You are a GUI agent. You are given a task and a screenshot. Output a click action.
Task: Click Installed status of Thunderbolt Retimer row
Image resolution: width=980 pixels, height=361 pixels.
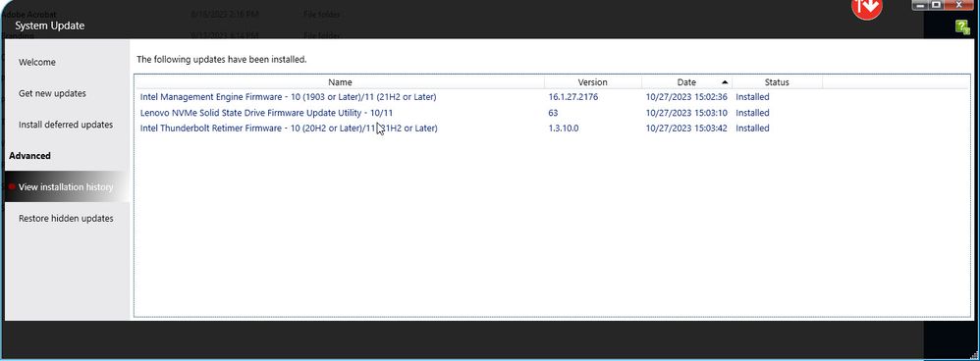click(x=752, y=129)
